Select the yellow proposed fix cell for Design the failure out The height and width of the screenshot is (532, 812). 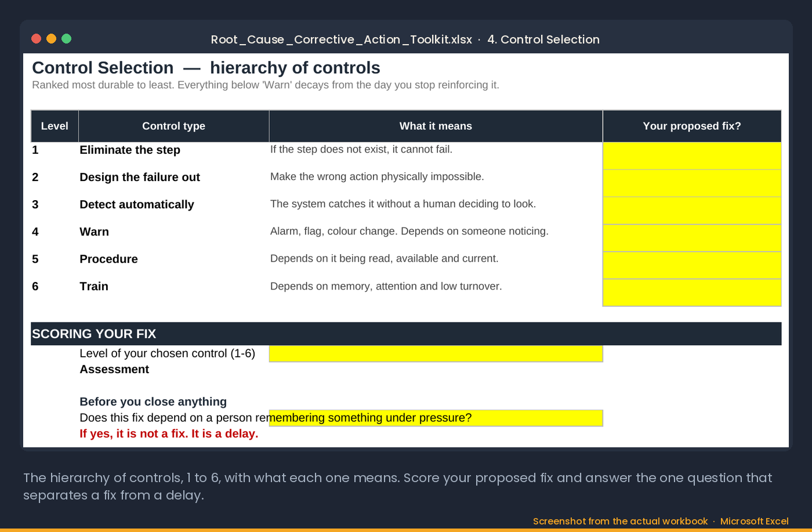click(692, 183)
